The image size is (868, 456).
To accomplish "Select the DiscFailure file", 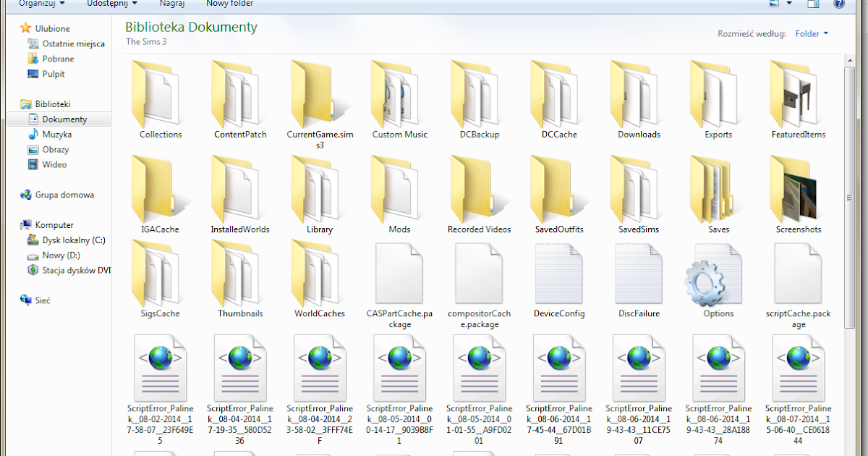I will pyautogui.click(x=639, y=279).
